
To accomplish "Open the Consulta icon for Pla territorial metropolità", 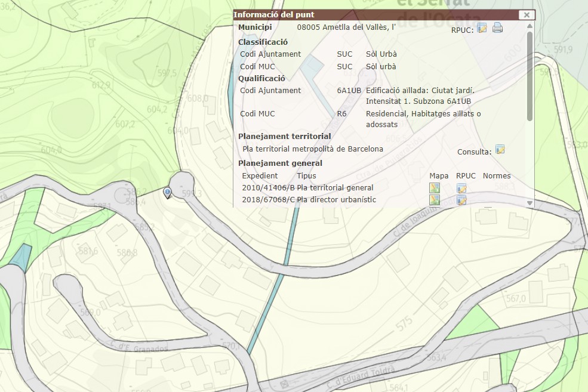I will (500, 150).
